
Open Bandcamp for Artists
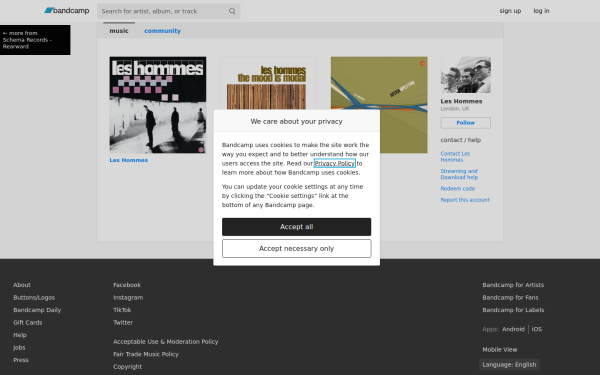(513, 285)
